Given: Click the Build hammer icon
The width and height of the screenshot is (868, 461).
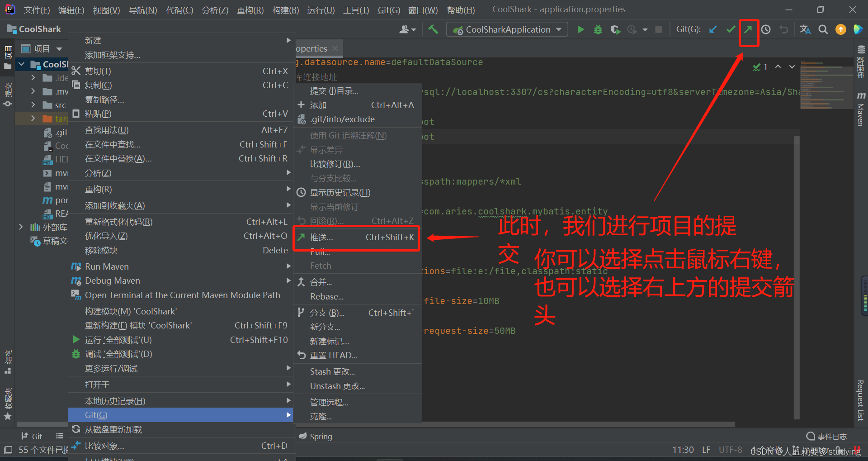Looking at the screenshot, I should coord(433,29).
